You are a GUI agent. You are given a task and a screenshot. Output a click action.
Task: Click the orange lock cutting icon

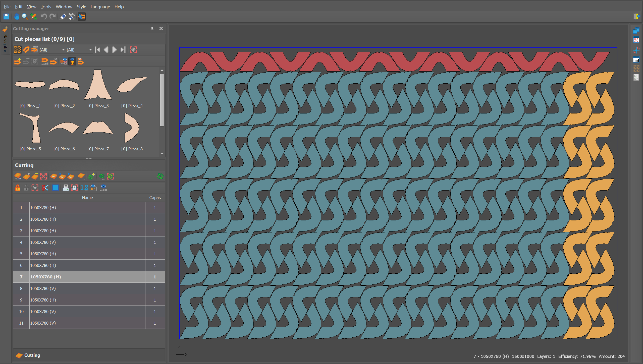coord(18,188)
